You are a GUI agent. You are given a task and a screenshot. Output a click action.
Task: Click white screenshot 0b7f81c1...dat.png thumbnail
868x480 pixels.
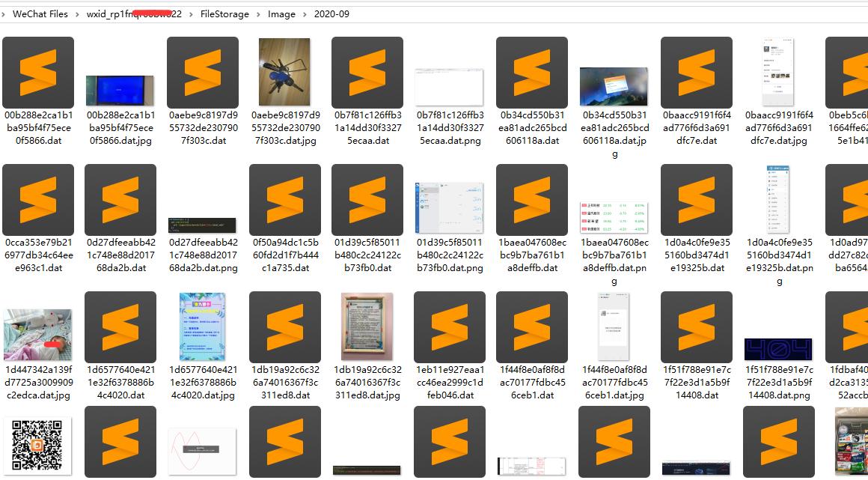click(x=449, y=87)
